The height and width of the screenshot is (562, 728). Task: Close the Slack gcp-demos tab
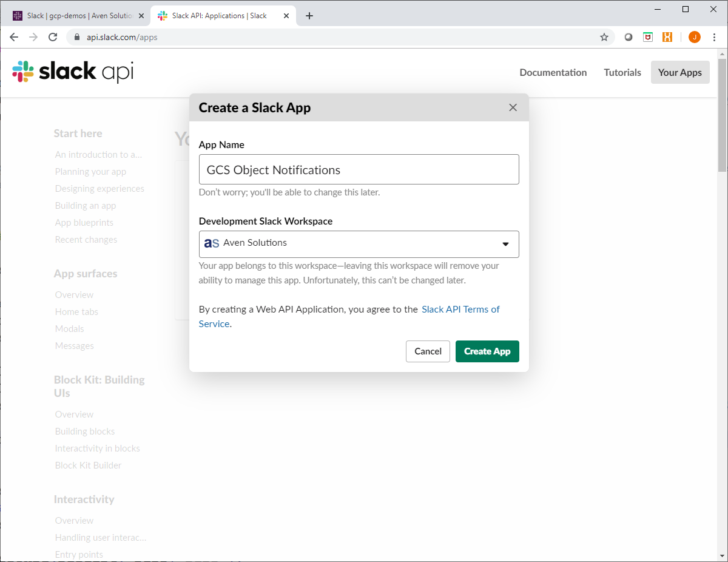tap(141, 16)
